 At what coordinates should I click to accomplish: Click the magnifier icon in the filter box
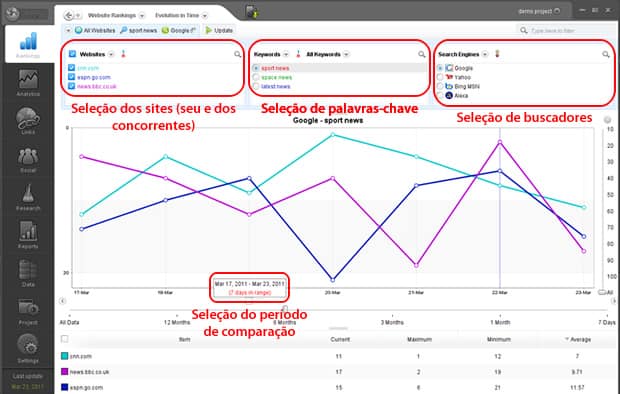pyautogui.click(x=524, y=30)
